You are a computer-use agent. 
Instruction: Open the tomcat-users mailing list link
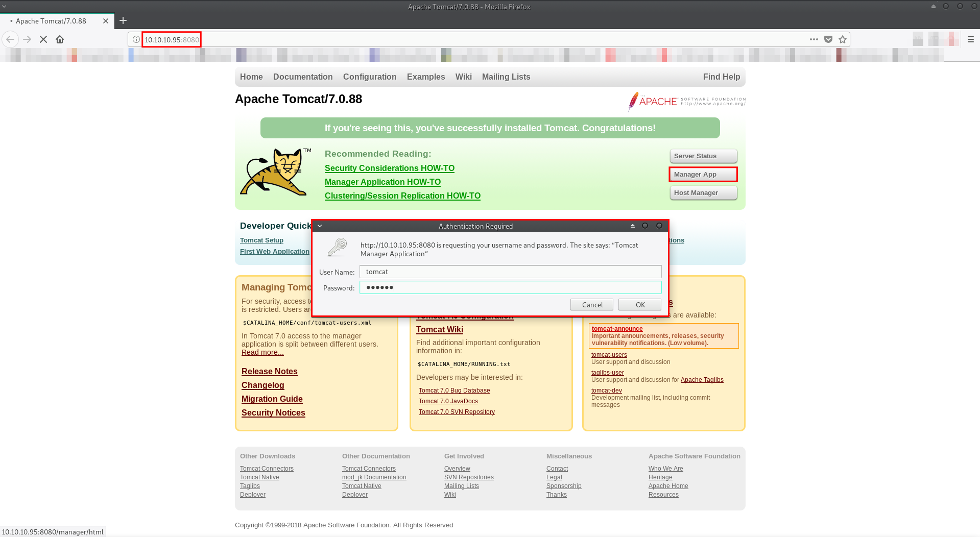tap(609, 355)
